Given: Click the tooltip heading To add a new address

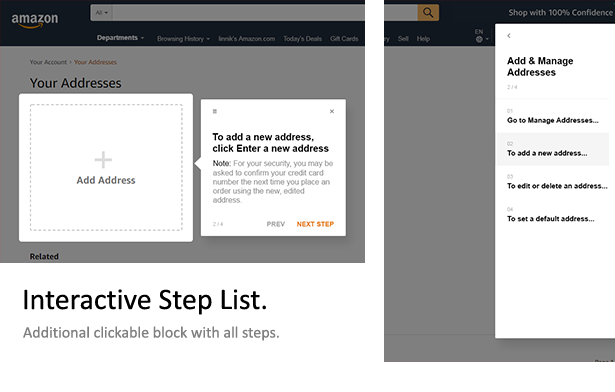Looking at the screenshot, I should (x=271, y=142).
